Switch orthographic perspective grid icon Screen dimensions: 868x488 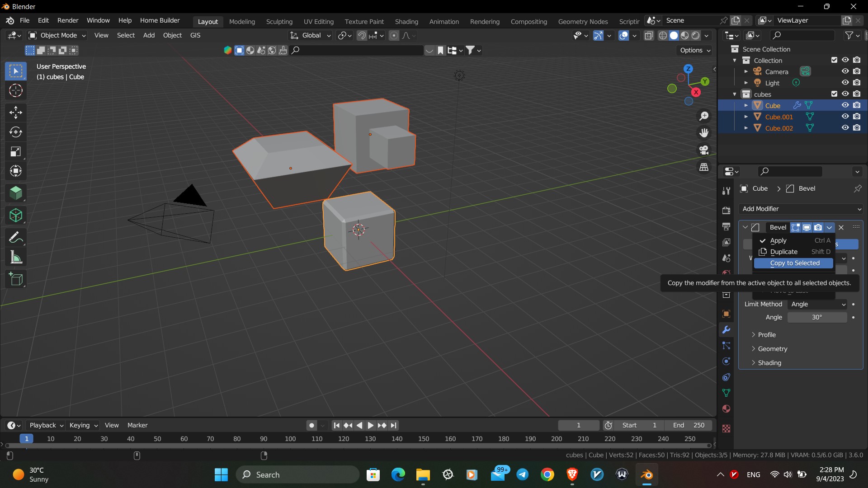(x=704, y=167)
